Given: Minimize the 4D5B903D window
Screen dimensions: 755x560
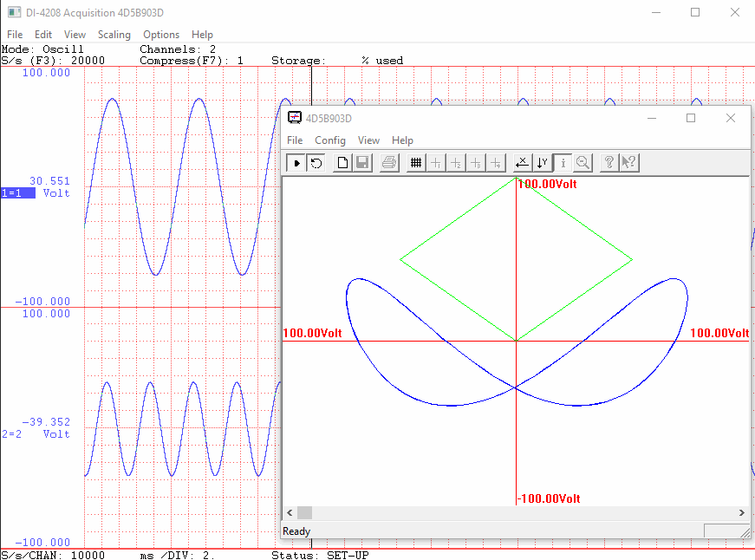Looking at the screenshot, I should (652, 118).
